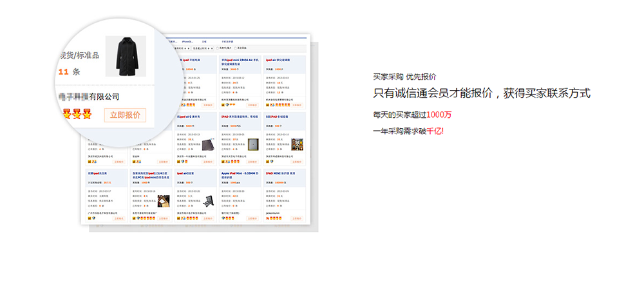Click the large magnified 立即报价 button
This screenshot has width=644, height=293.
click(125, 115)
